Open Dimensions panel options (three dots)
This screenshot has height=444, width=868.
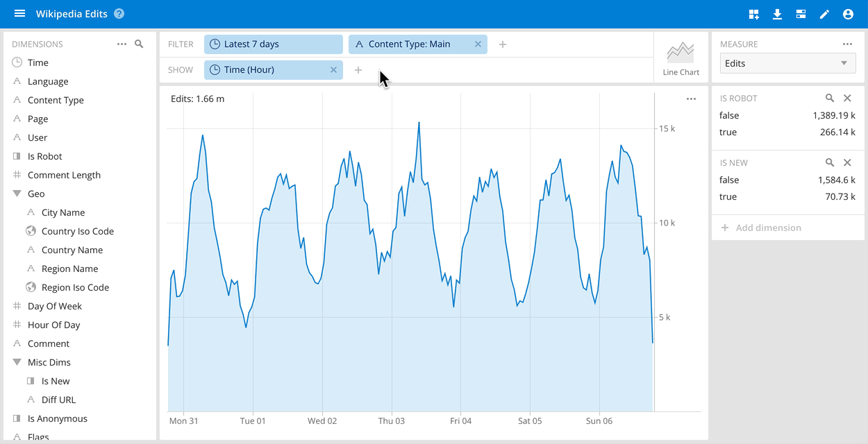122,44
